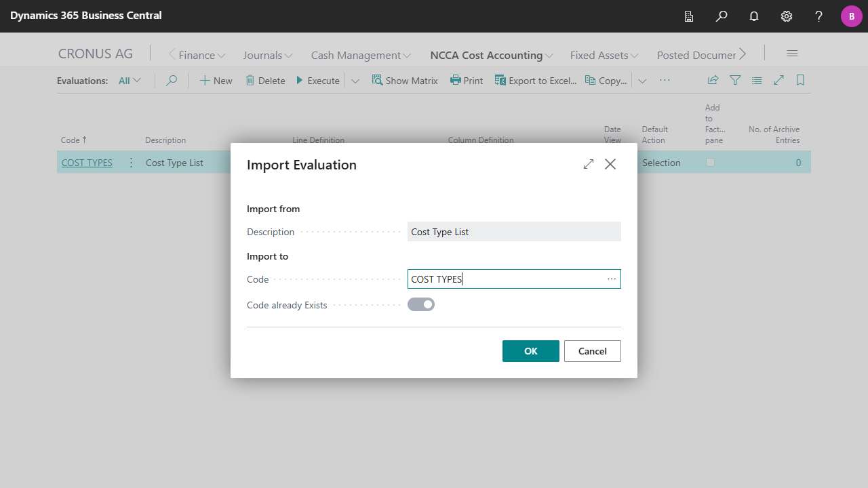Bookmark this page with the bookmark icon
The image size is (868, 488).
800,80
